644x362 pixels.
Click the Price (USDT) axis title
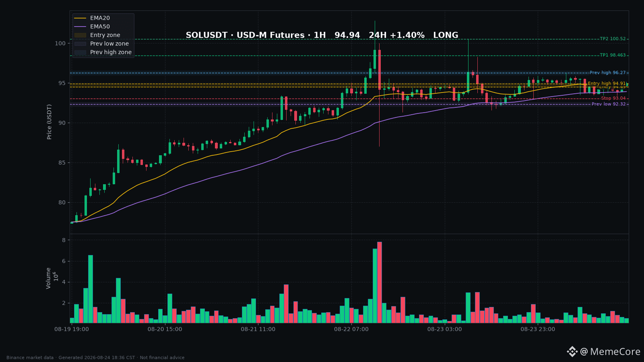[50, 122]
